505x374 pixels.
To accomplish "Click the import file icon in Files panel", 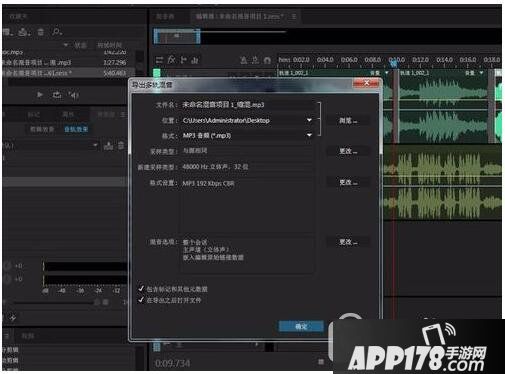I will tap(23, 32).
